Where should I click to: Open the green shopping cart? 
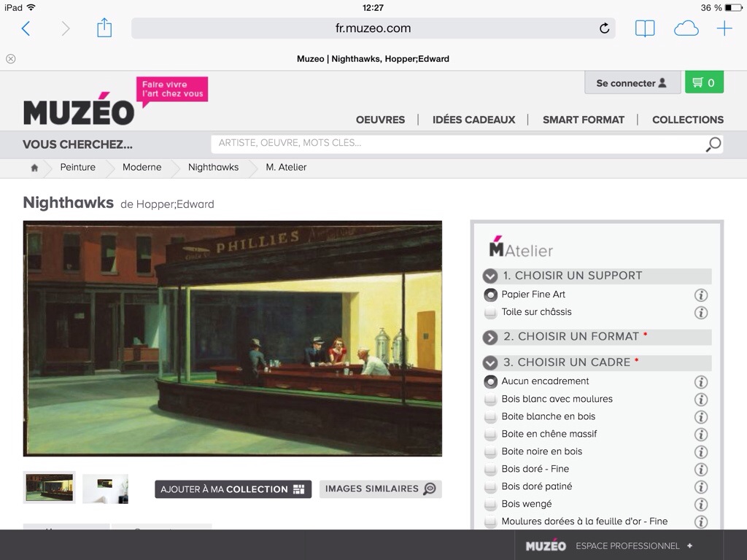click(704, 82)
